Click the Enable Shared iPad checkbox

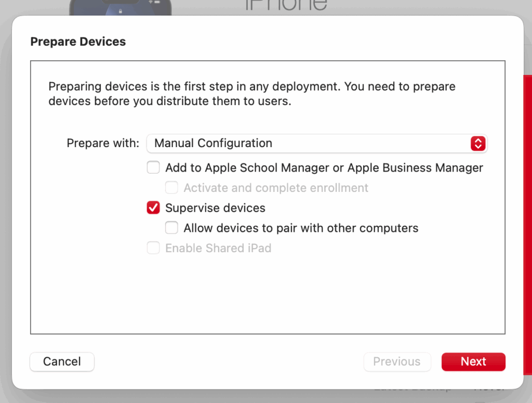click(153, 248)
